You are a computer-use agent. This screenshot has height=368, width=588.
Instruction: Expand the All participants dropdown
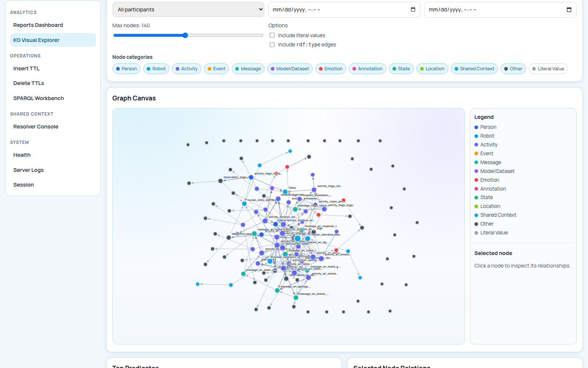point(188,10)
